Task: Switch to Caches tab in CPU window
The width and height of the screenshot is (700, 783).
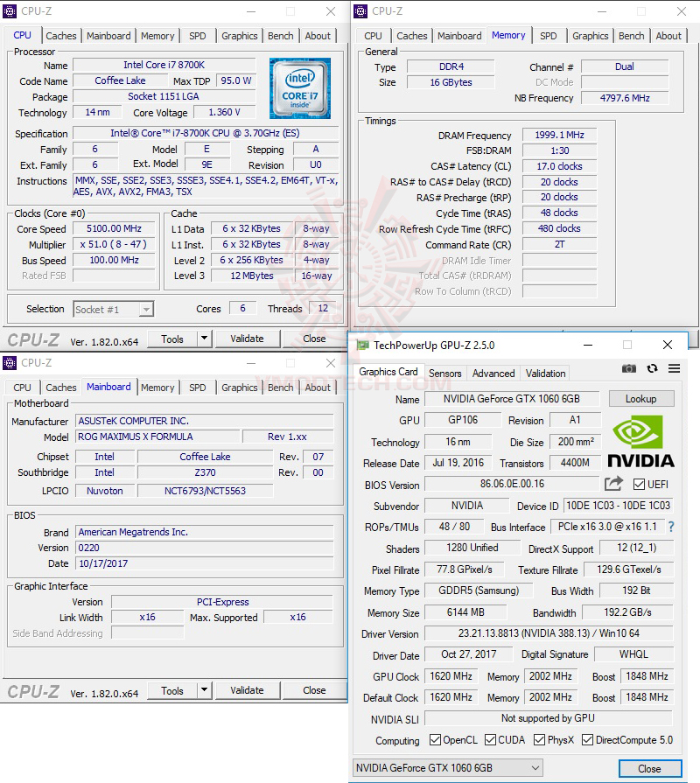Action: 61,36
